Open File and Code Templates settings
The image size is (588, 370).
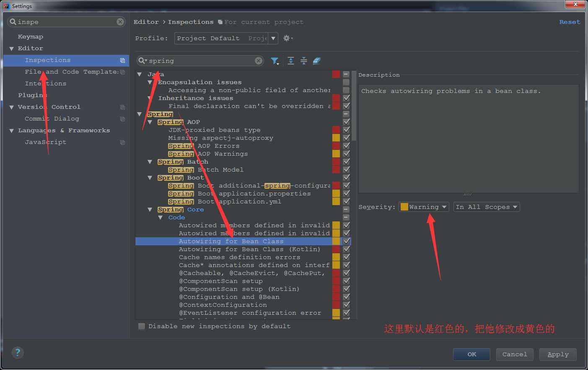[71, 72]
